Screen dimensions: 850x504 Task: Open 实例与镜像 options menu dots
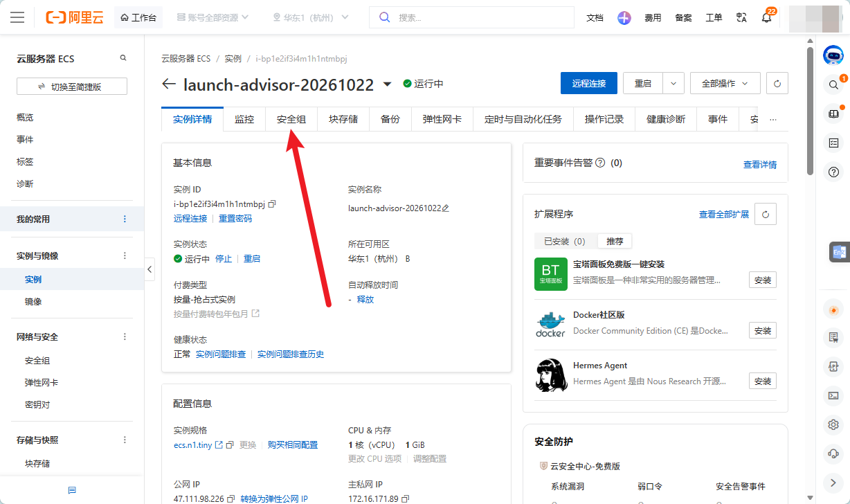point(125,255)
